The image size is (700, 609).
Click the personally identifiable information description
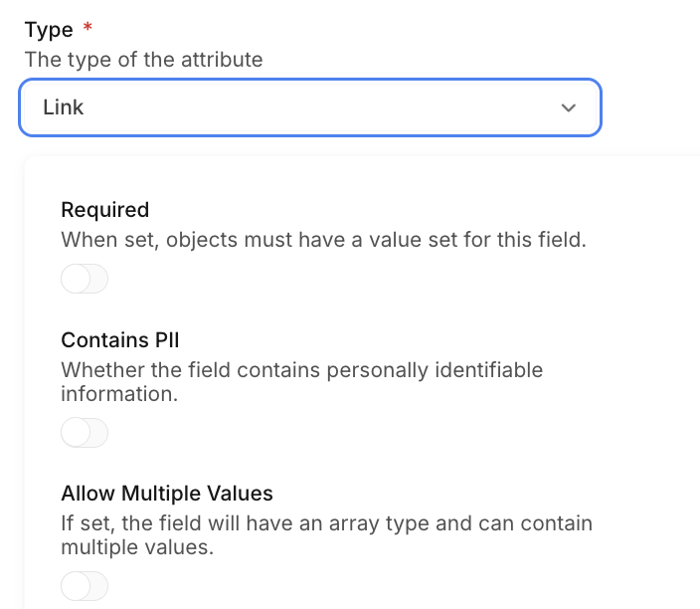(301, 382)
